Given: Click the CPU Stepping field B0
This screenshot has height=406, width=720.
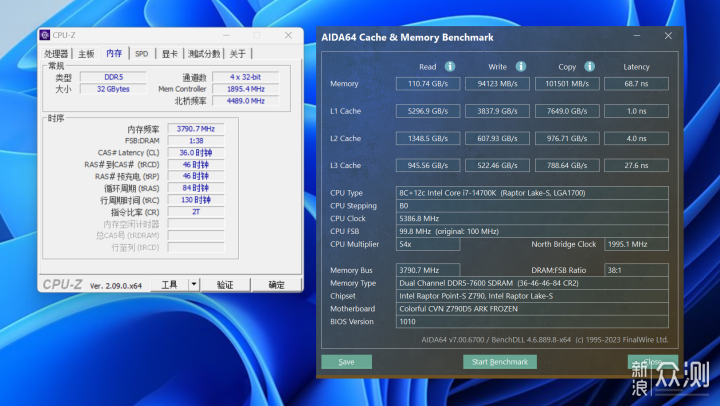Looking at the screenshot, I should pos(532,206).
